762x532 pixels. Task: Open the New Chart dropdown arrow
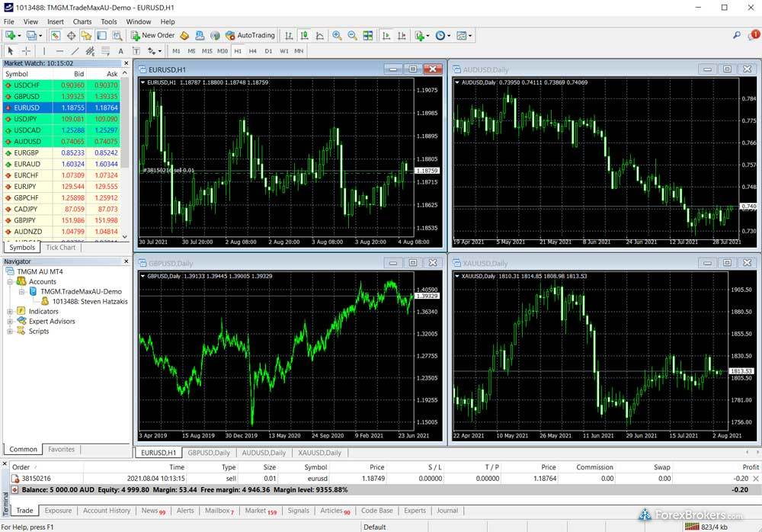click(x=18, y=35)
